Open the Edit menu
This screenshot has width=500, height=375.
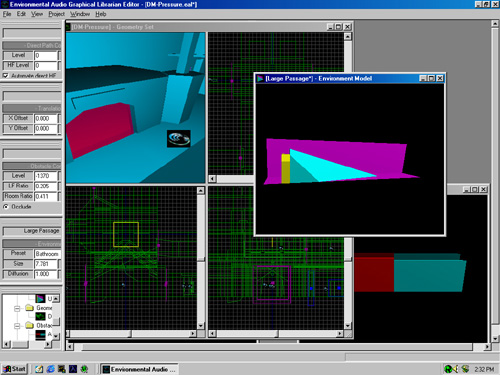click(x=21, y=14)
